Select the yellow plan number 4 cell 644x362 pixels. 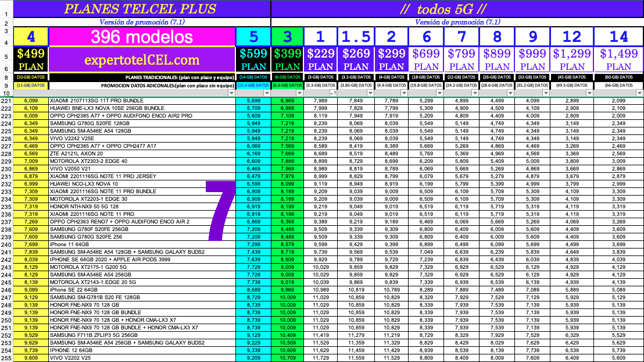click(x=31, y=37)
